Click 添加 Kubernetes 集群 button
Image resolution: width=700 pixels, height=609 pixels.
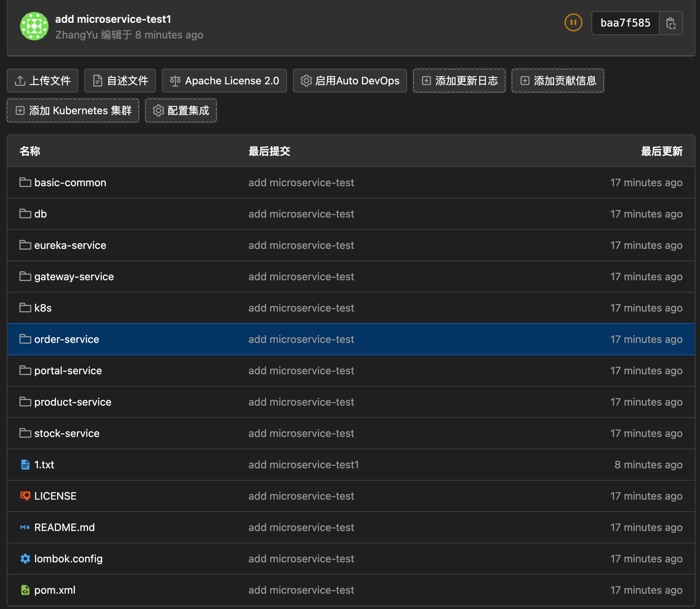[73, 110]
